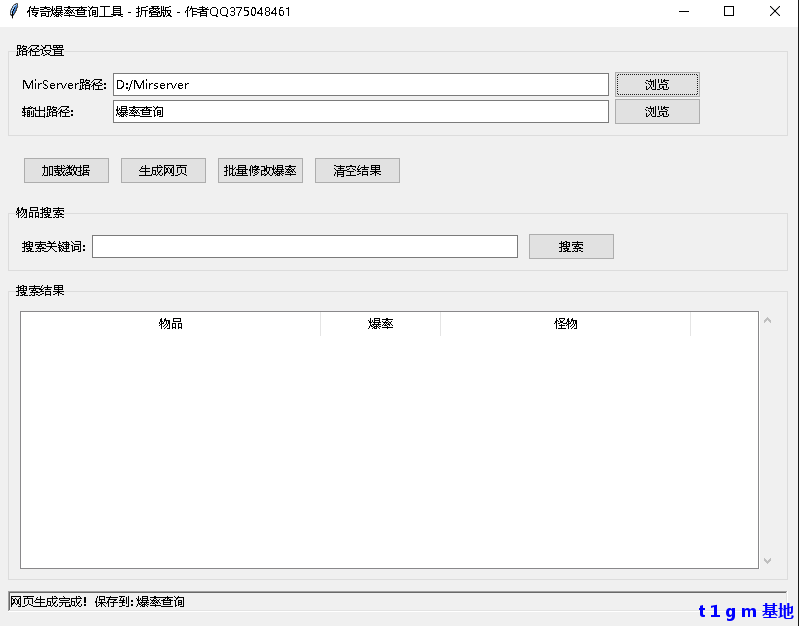
Task: Select the 怪物 column header
Action: (x=565, y=324)
